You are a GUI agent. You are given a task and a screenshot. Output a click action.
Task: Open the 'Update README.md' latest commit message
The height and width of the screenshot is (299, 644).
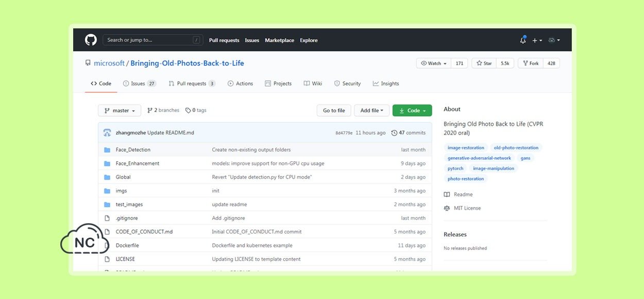tap(171, 132)
